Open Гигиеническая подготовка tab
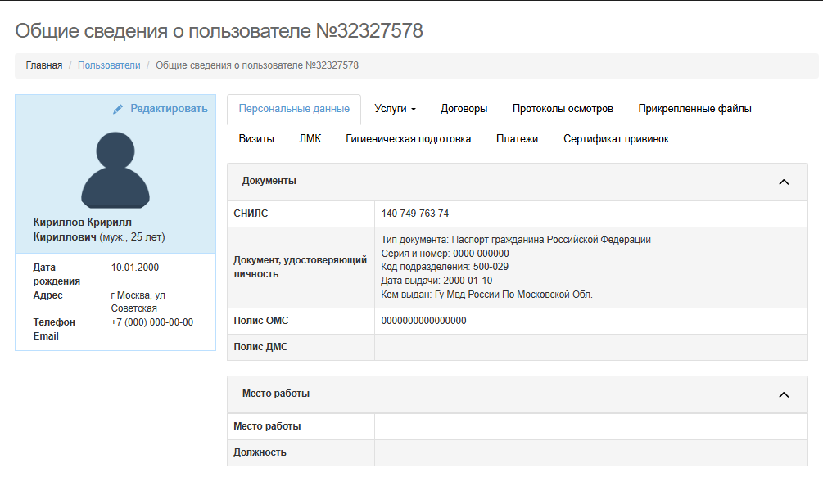Image resolution: width=823 pixels, height=504 pixels. [408, 139]
